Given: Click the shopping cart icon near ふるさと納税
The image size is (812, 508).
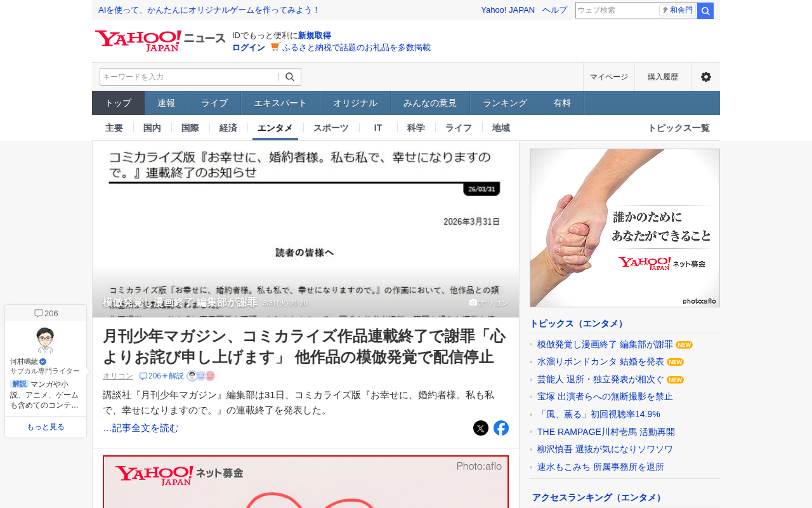Looking at the screenshot, I should click(275, 47).
